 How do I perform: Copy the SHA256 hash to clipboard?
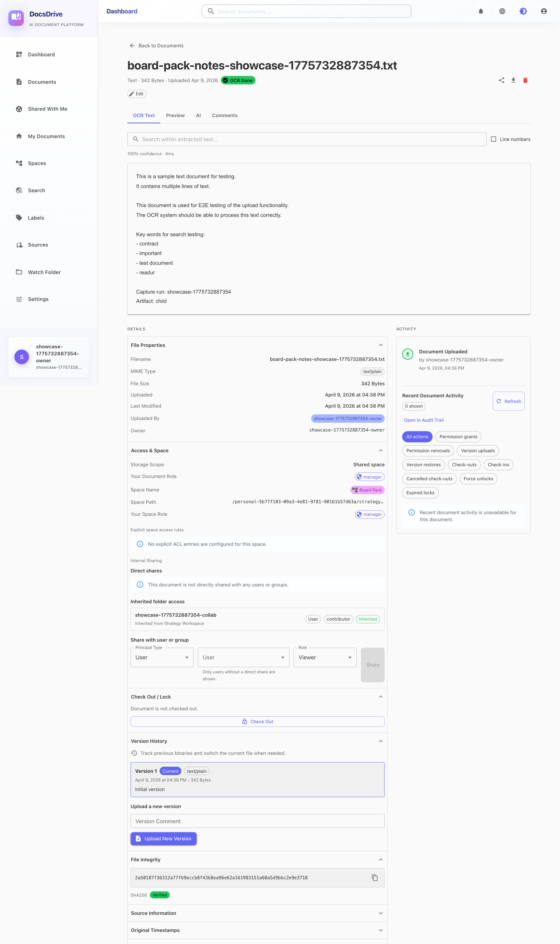(x=375, y=878)
